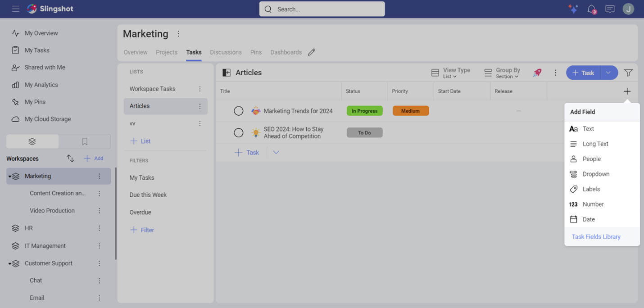Select the HR workspace

pyautogui.click(x=29, y=228)
